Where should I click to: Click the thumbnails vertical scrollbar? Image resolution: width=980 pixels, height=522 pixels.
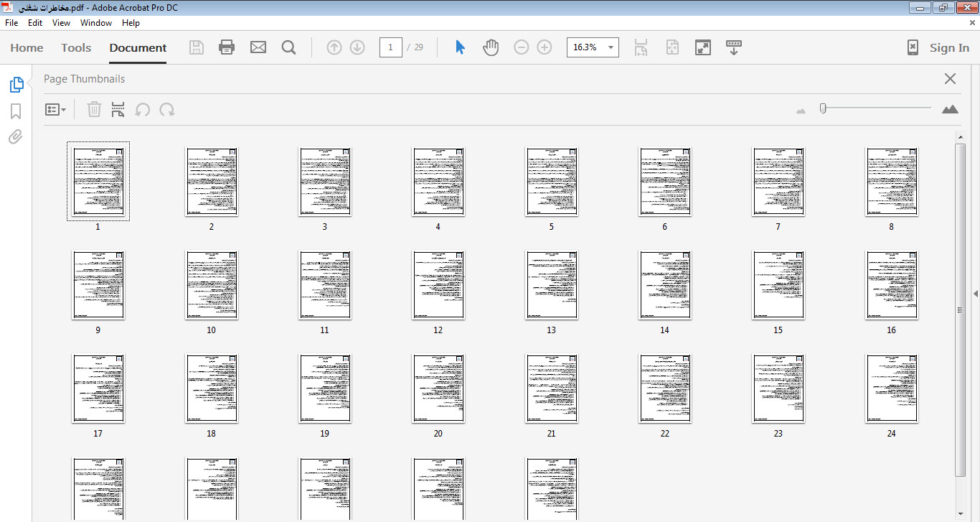click(x=961, y=309)
